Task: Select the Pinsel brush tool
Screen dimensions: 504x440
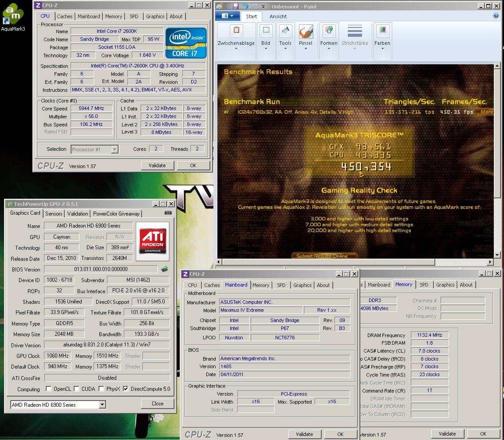Action: (305, 31)
